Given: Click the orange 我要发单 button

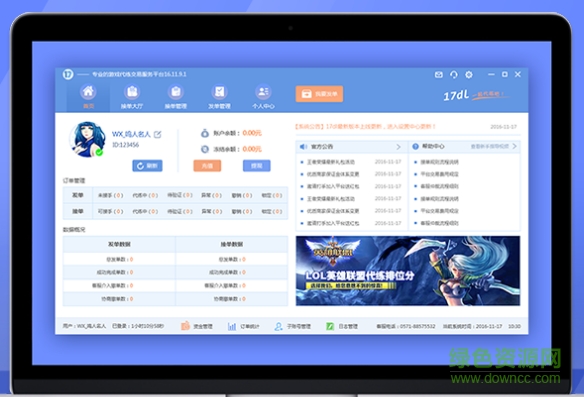Looking at the screenshot, I should 319,94.
